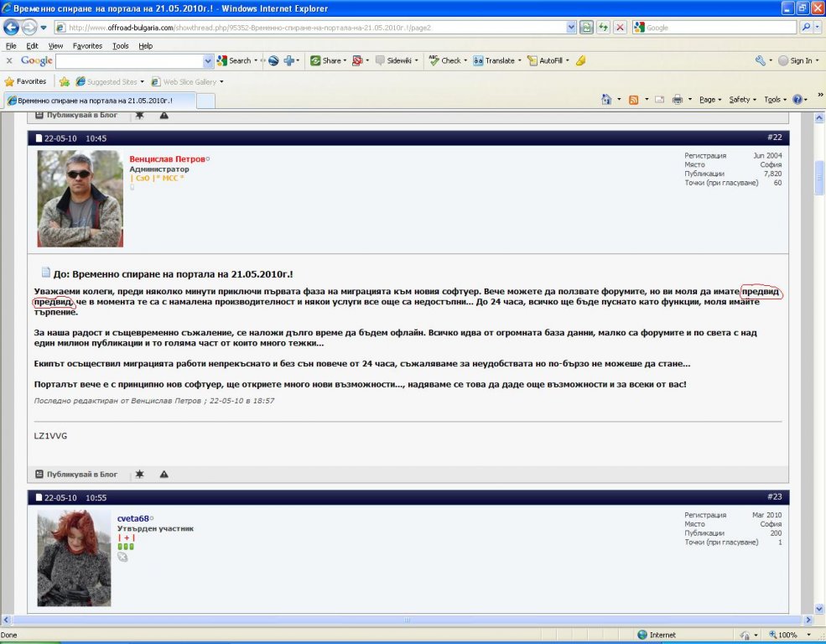The image size is (826, 644).
Task: Expand the Google Toolbar search suggestions dropdown
Action: (x=208, y=61)
